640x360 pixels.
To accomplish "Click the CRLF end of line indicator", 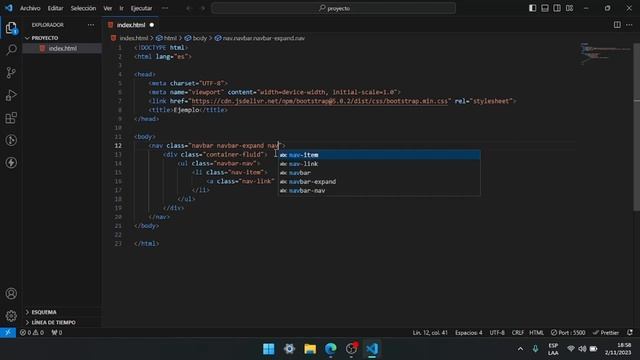I will [518, 333].
